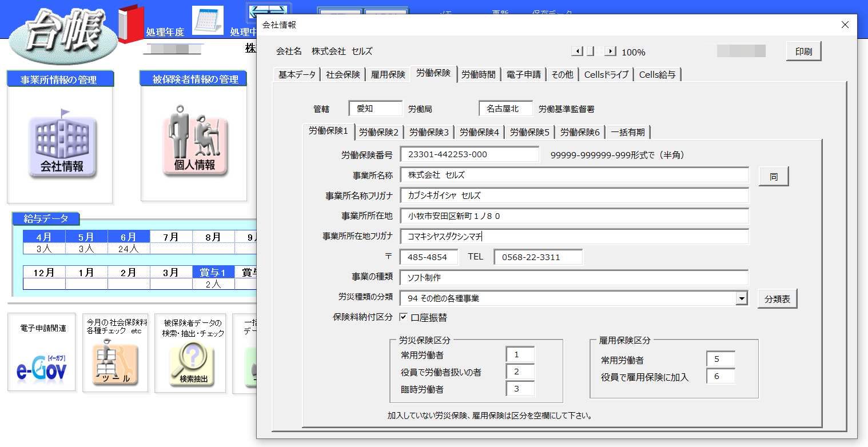Image resolution: width=868 pixels, height=447 pixels.
Task: Switch to the 社会保険 tab
Action: coord(343,75)
